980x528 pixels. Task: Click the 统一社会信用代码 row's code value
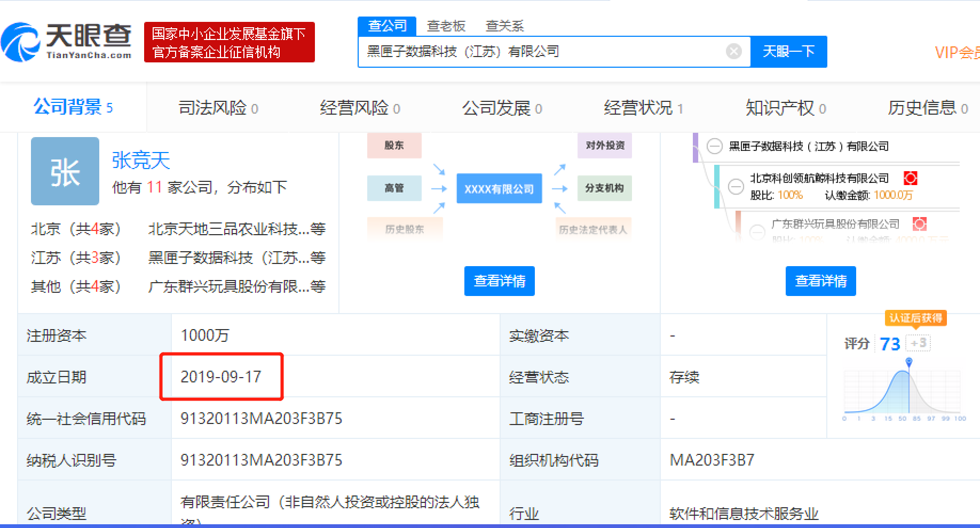(x=261, y=419)
